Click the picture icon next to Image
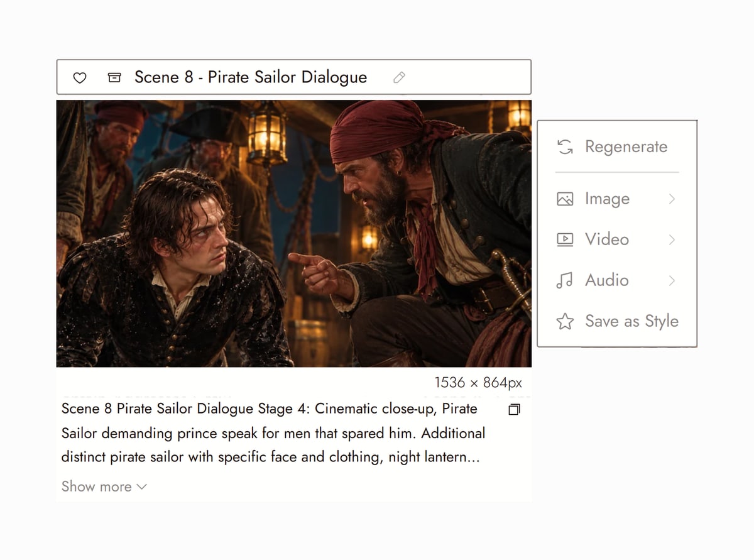Image resolution: width=754 pixels, height=560 pixels. coord(565,199)
